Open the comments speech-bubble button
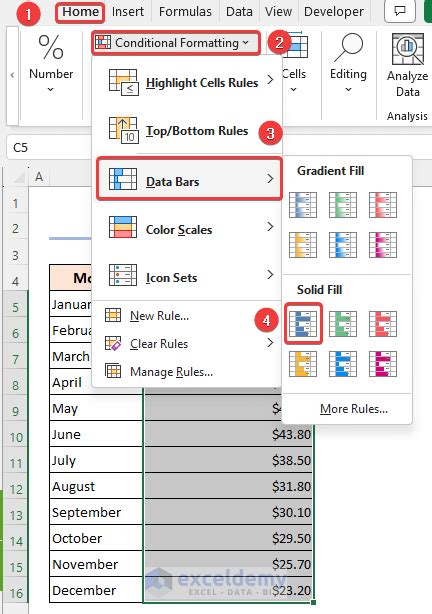432x614 pixels. tap(399, 11)
